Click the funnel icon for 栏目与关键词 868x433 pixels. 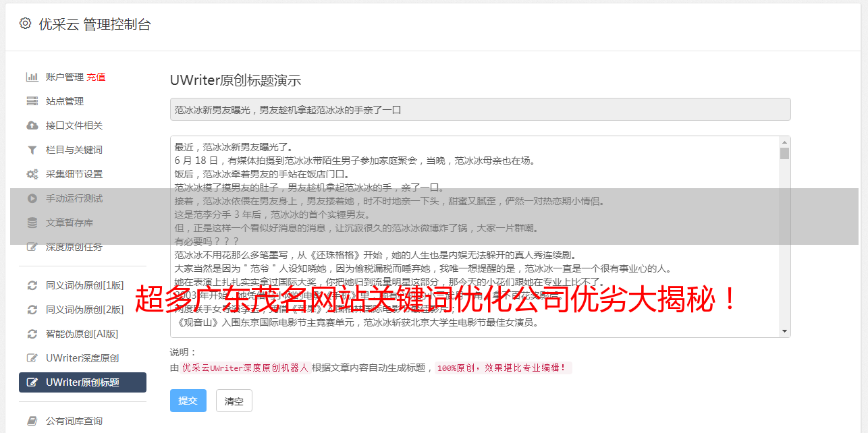click(x=32, y=150)
